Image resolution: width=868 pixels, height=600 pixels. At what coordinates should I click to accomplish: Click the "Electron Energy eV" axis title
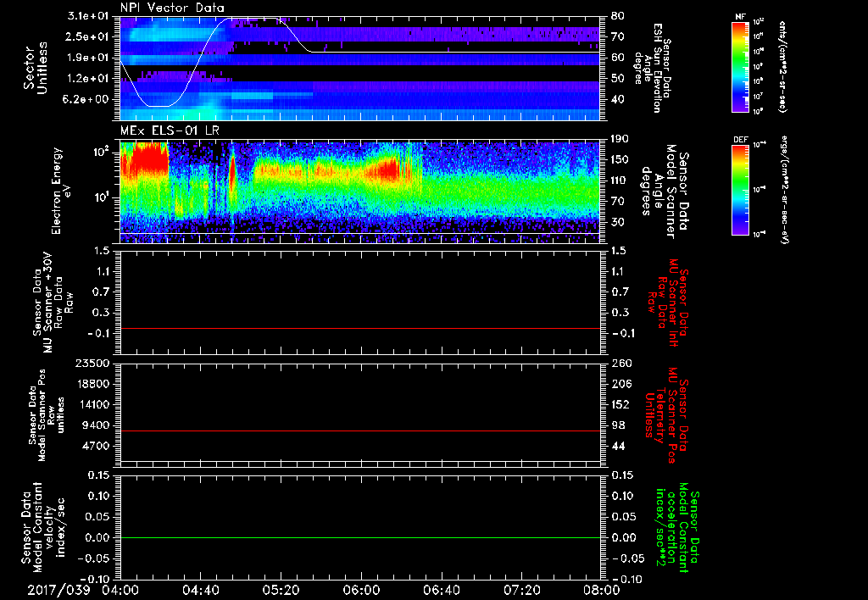(62, 191)
